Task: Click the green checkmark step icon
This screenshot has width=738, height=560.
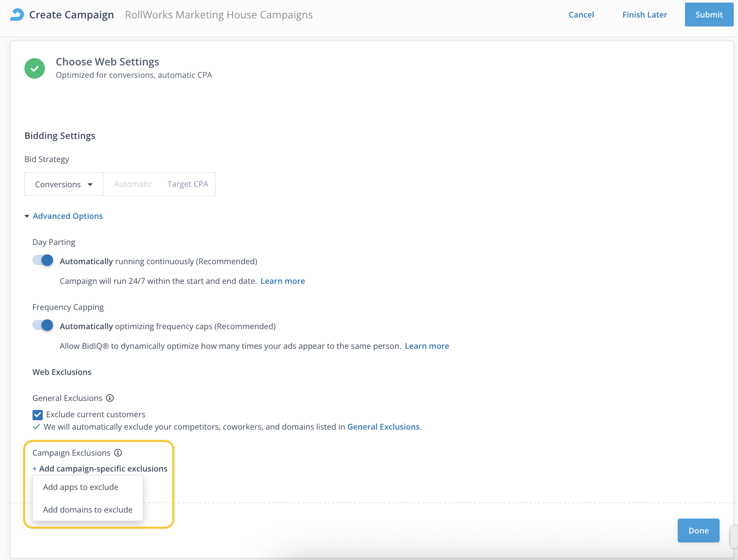Action: [35, 68]
